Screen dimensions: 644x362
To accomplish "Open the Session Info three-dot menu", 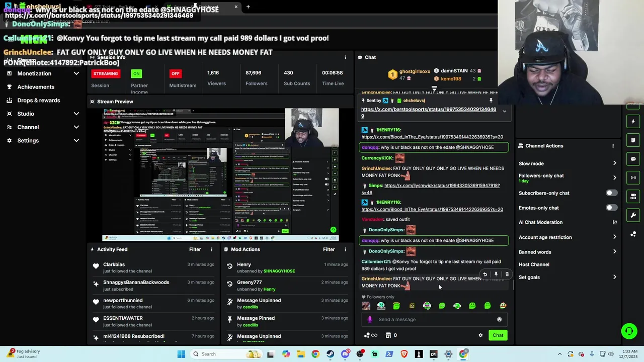I will [x=345, y=57].
